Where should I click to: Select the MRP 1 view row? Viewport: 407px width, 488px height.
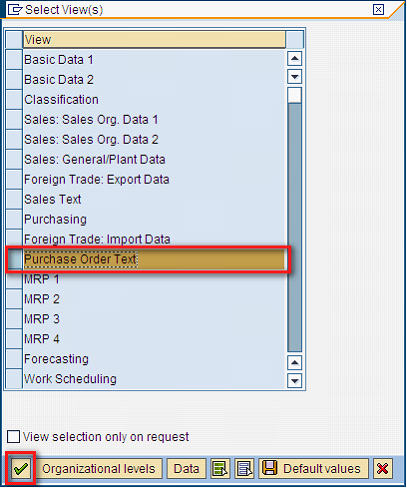pyautogui.click(x=155, y=279)
